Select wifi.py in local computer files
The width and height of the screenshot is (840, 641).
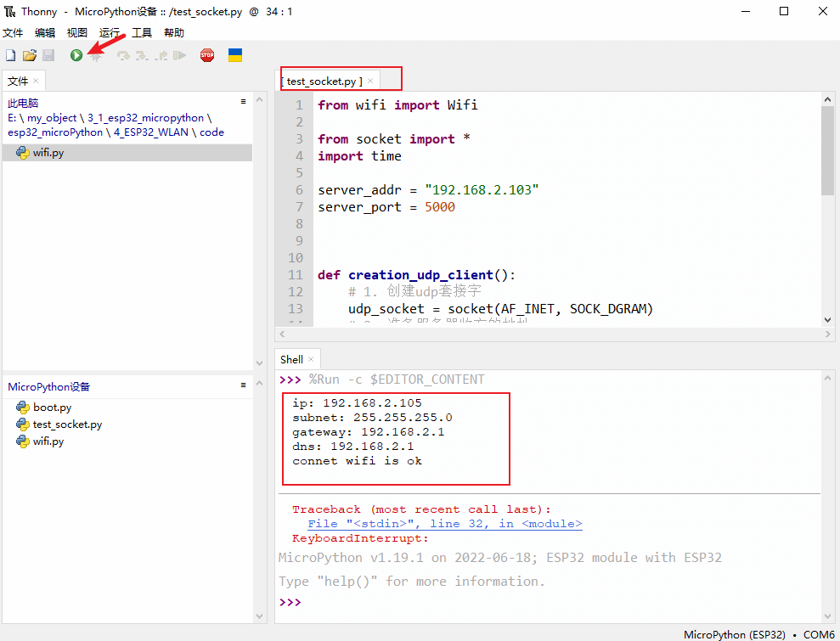pos(48,153)
